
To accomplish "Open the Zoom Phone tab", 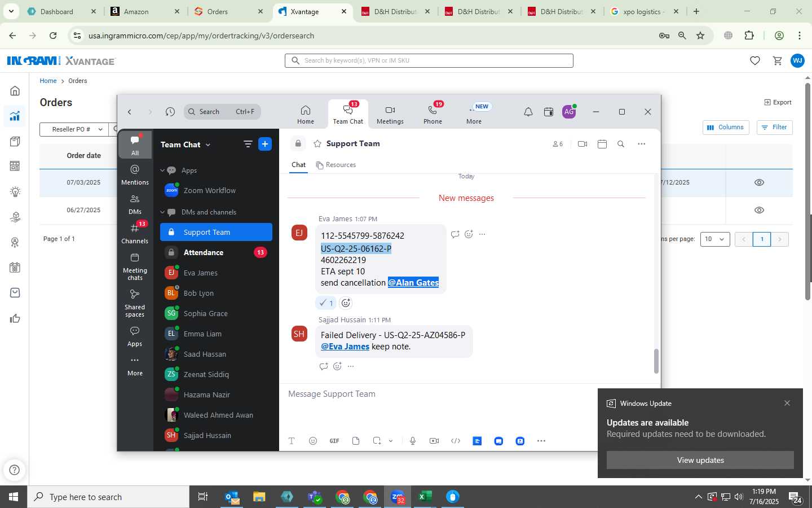I will coord(433,114).
